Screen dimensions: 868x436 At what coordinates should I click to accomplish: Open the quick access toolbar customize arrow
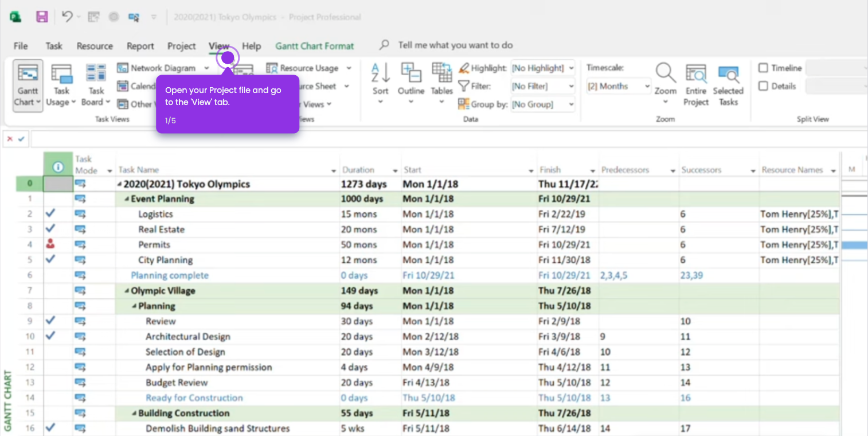pyautogui.click(x=154, y=17)
